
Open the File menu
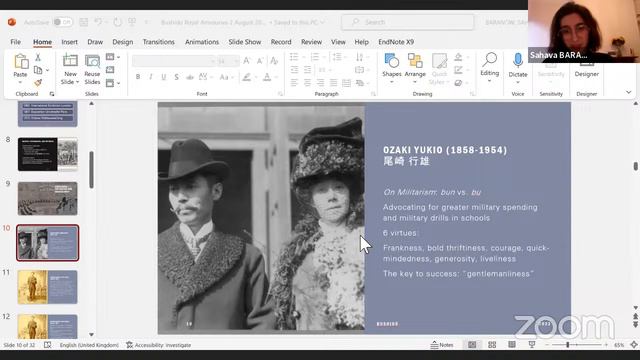(x=16, y=42)
